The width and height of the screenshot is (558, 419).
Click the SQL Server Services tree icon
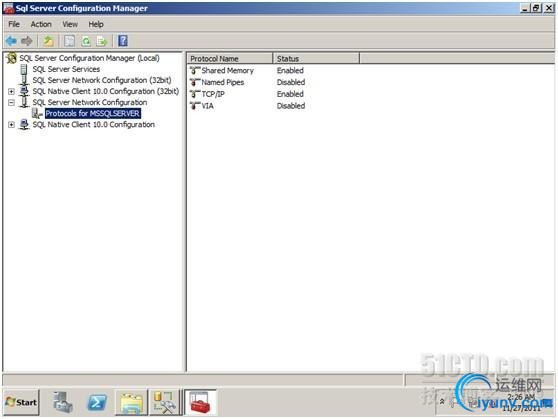tap(24, 69)
